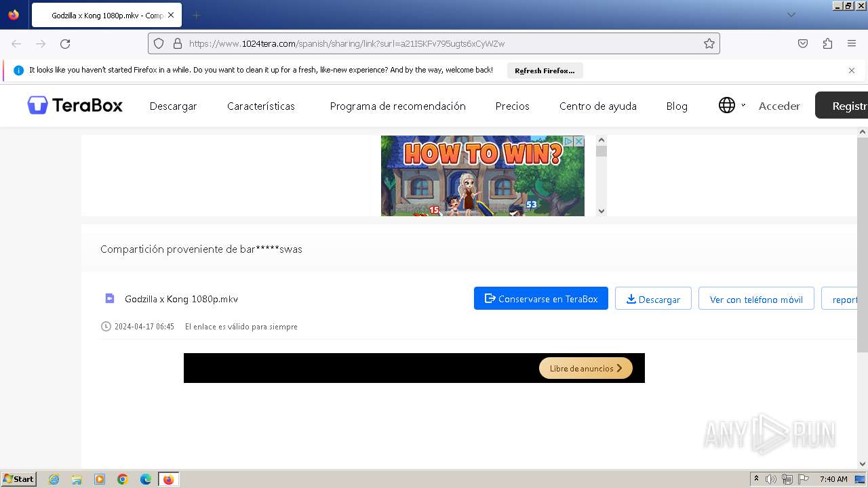Click the Firefox taskbar button
Viewport: 868px width, 488px height.
pyautogui.click(x=168, y=479)
